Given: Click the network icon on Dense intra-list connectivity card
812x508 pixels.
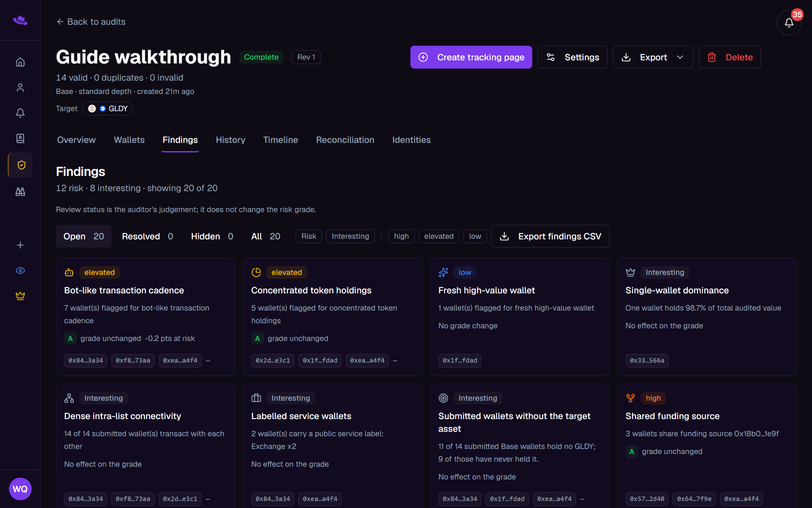Looking at the screenshot, I should pos(69,398).
